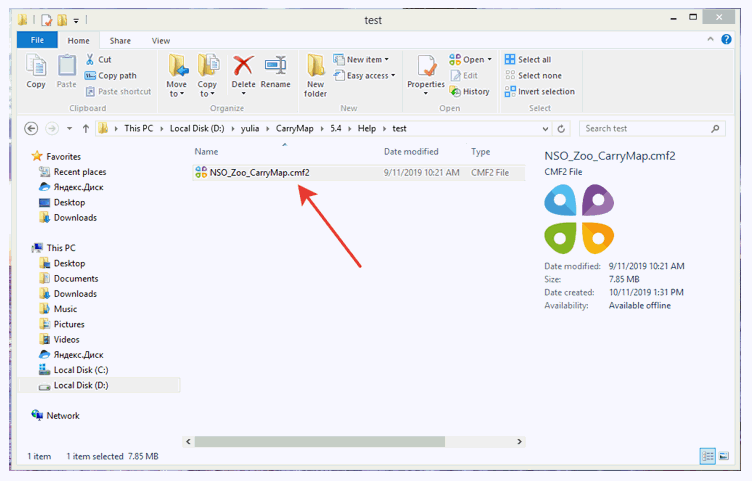The width and height of the screenshot is (752, 481).
Task: Click the Up one level arrow
Action: coord(86,129)
